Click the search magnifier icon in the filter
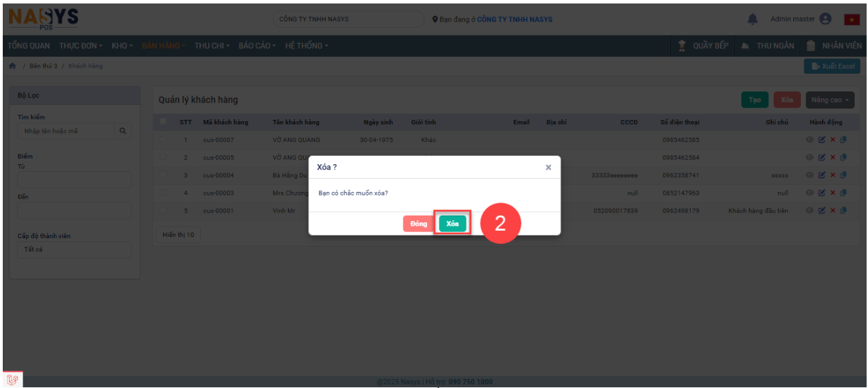Image resolution: width=868 pixels, height=388 pixels. pyautogui.click(x=123, y=131)
